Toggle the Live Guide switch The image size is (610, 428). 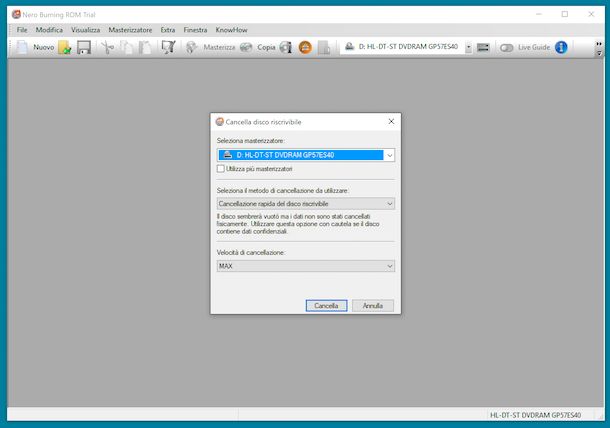(x=507, y=47)
